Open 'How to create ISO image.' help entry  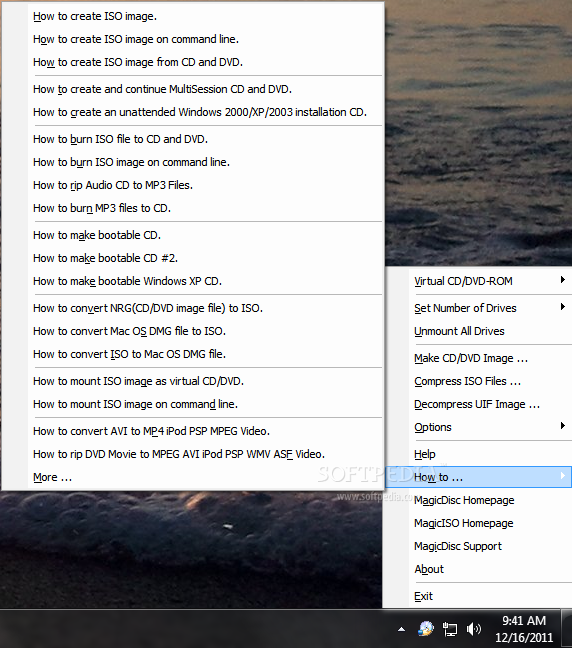coord(193,16)
